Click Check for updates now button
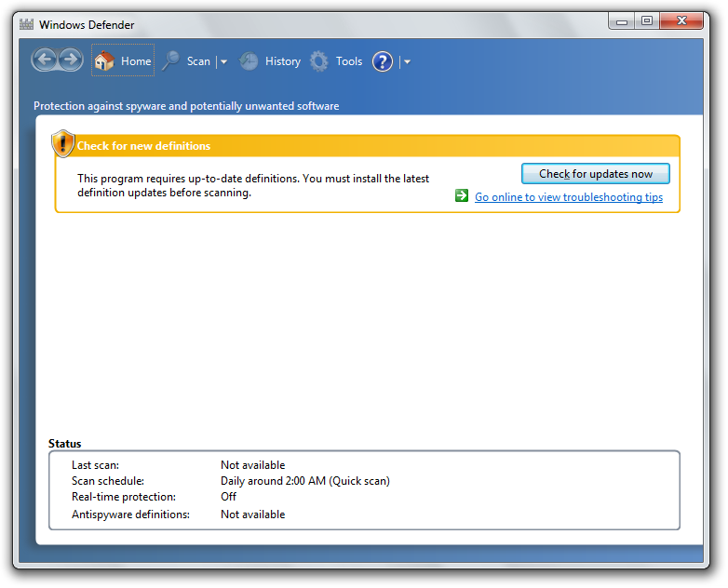728x588 pixels. pyautogui.click(x=595, y=174)
